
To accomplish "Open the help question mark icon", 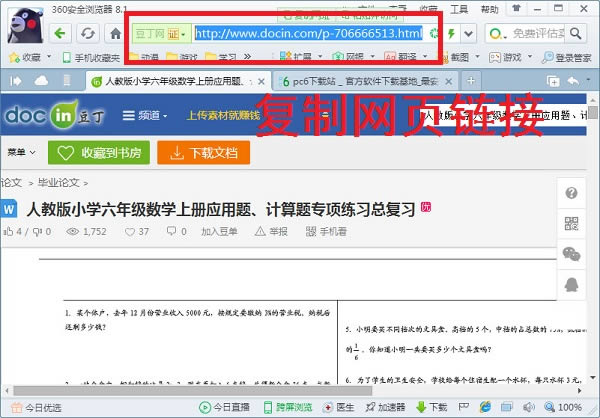I will pyautogui.click(x=572, y=193).
